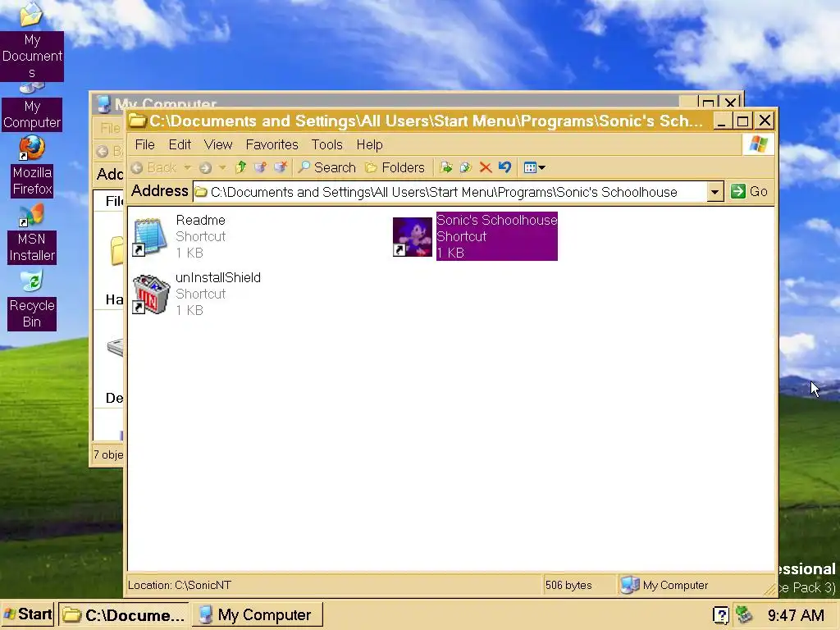Click the Sonic's Schoolhouse file name text
Image resolution: width=840 pixels, height=630 pixels.
pos(496,220)
